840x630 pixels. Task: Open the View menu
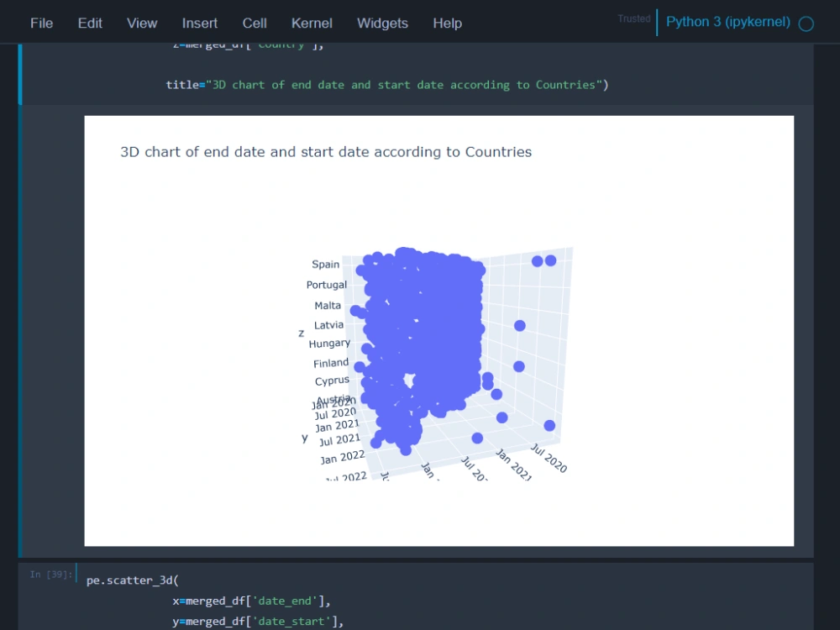[141, 23]
